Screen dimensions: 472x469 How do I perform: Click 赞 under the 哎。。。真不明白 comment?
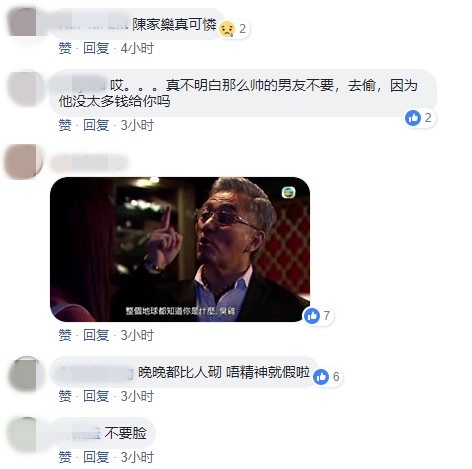[x=65, y=125]
